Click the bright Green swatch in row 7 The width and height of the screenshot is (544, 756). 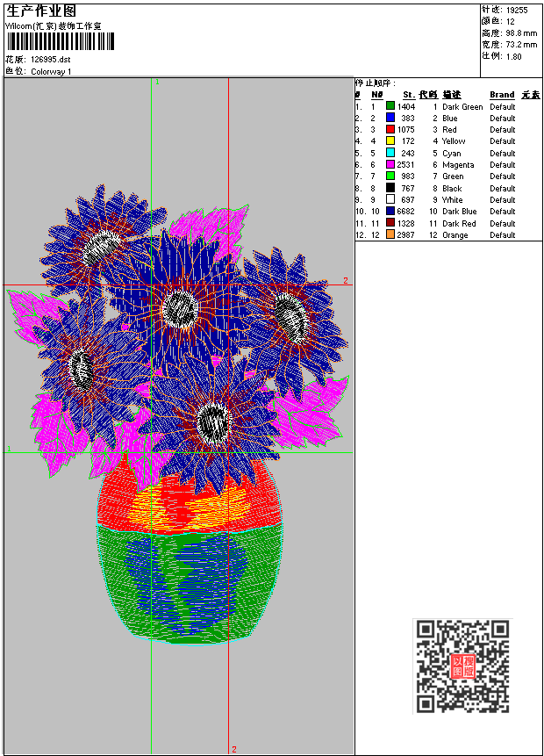390,176
